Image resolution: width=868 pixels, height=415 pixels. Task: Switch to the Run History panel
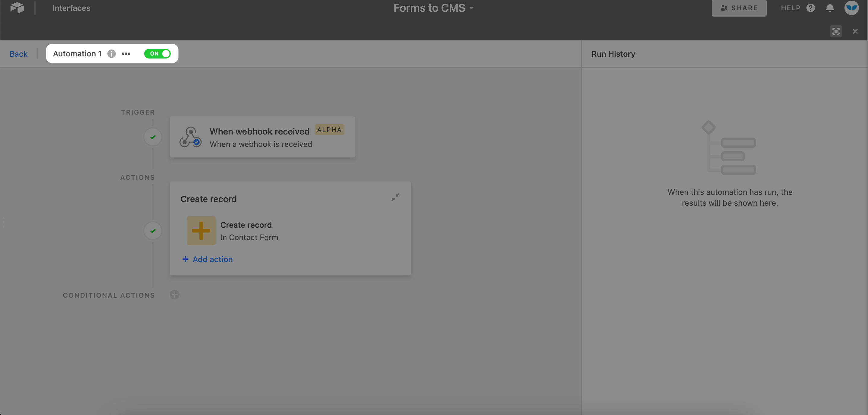pyautogui.click(x=613, y=54)
